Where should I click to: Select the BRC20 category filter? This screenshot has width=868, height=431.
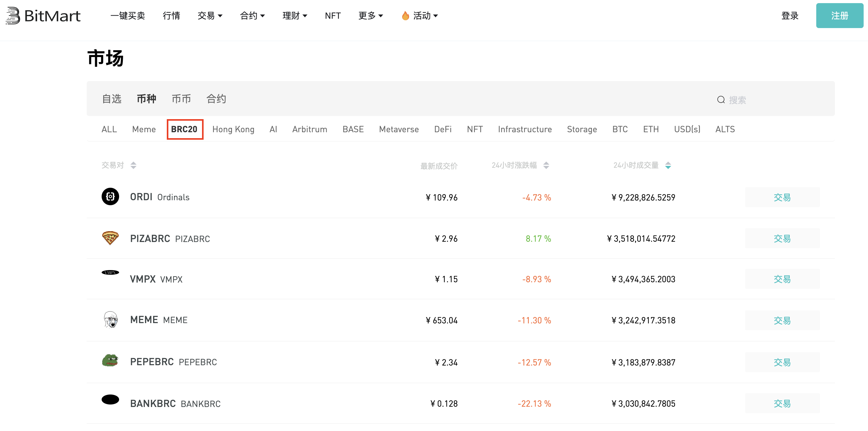pos(184,129)
